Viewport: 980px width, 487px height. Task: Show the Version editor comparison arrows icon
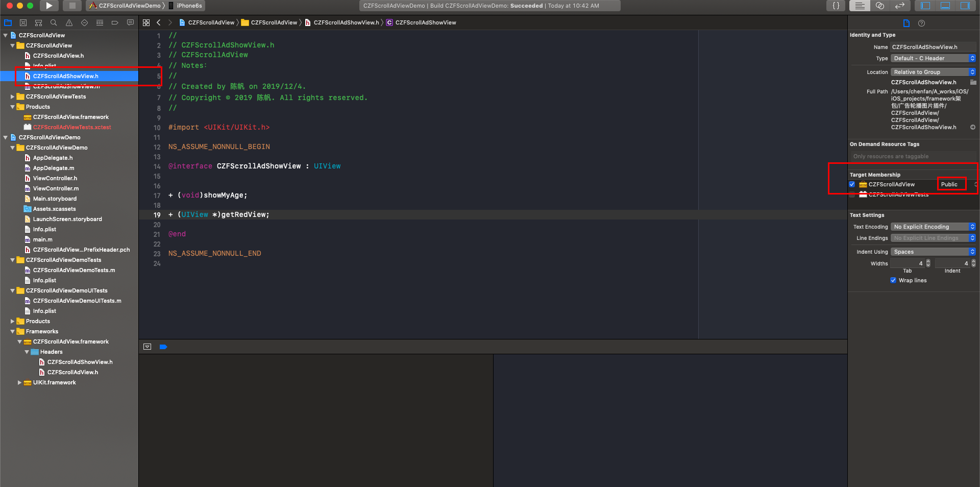900,6
